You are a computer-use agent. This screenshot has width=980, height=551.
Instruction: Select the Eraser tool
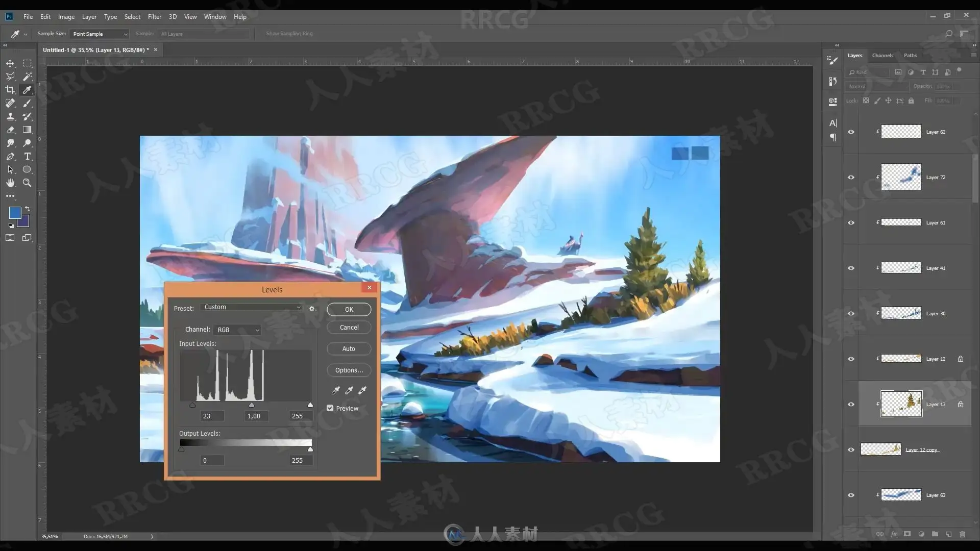pyautogui.click(x=10, y=130)
